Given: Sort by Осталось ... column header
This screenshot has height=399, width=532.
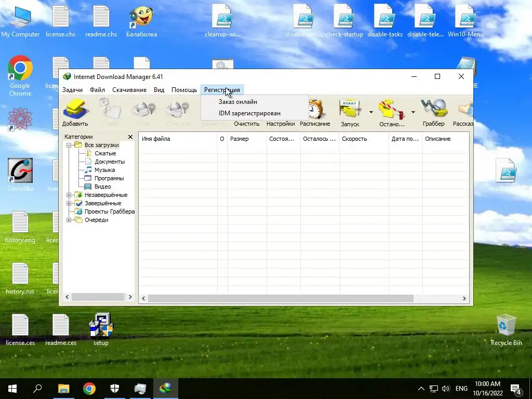Looking at the screenshot, I should [320, 139].
